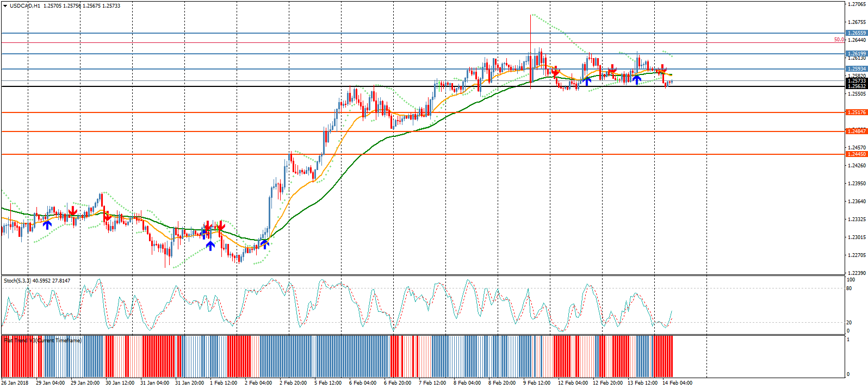Viewport: 868px width, 389px height.
Task: Click the 1.27065 top price scale value
Action: click(x=857, y=4)
